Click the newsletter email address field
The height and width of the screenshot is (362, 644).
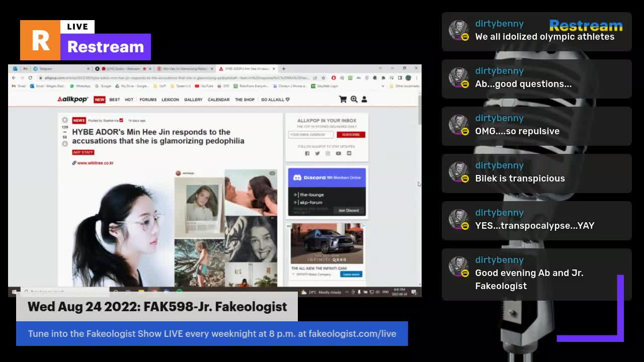click(x=311, y=135)
